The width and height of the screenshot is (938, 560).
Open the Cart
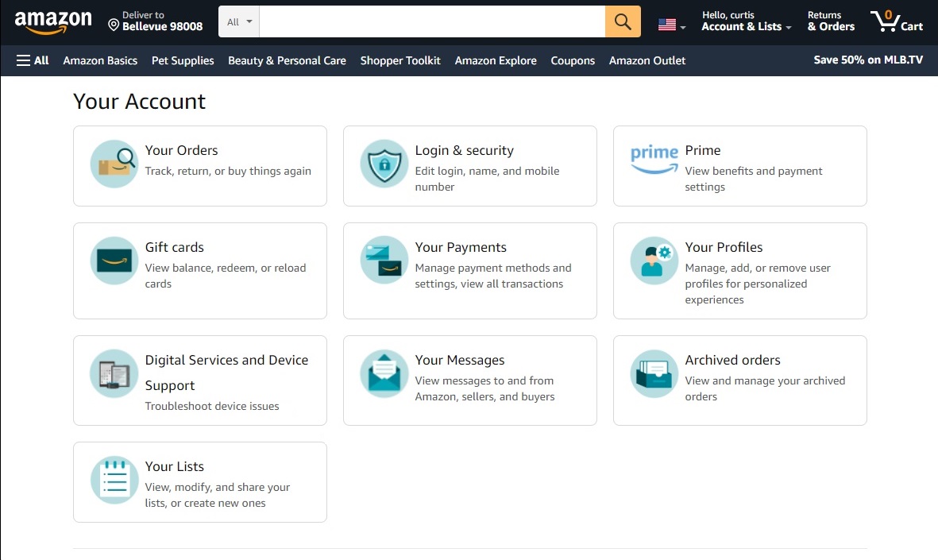coord(897,21)
